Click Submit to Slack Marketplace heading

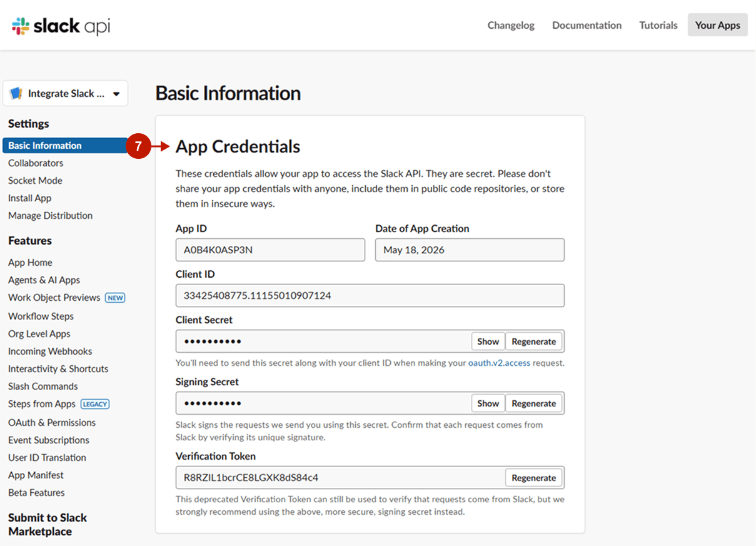[x=48, y=525]
